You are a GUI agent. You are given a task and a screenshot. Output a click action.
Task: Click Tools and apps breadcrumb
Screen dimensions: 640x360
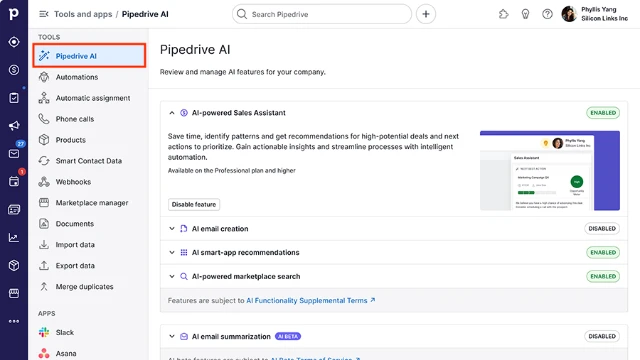coord(83,14)
